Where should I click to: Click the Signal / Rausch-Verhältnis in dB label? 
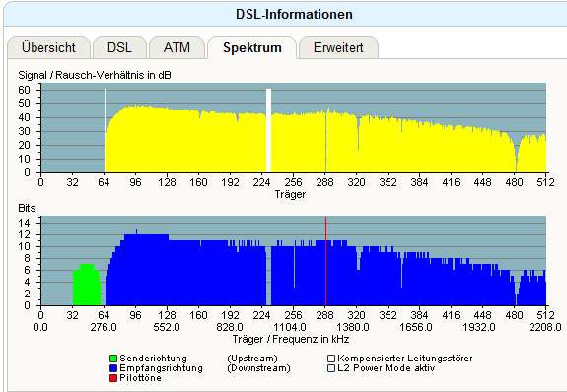coord(95,75)
